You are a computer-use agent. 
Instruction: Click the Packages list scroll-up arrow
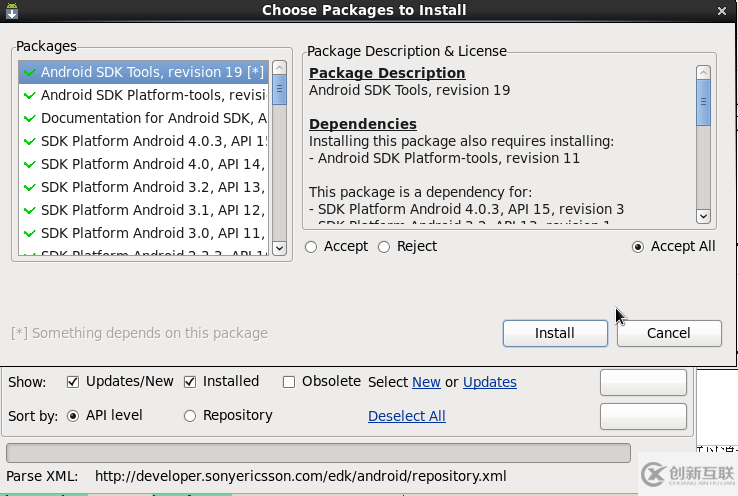coord(280,68)
